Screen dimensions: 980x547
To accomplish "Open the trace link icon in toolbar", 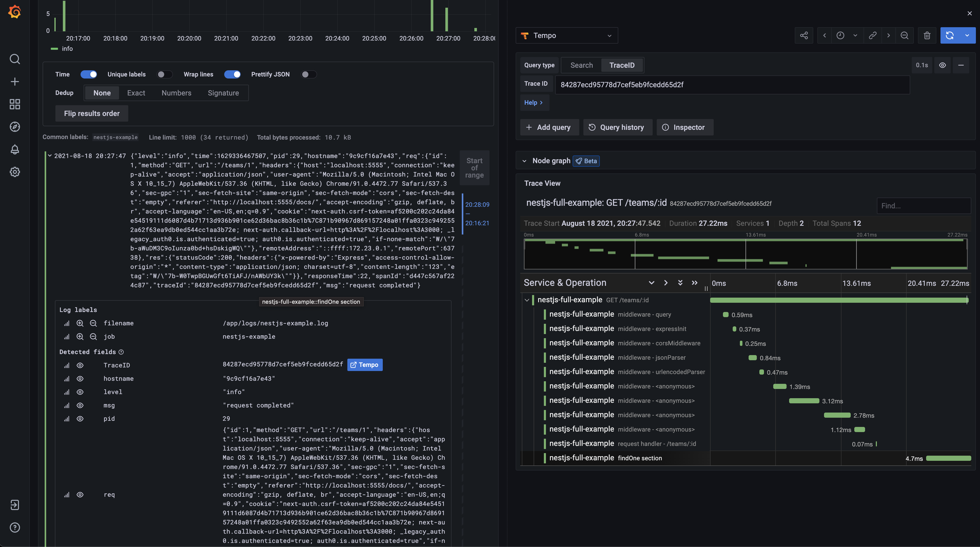I will [x=872, y=35].
